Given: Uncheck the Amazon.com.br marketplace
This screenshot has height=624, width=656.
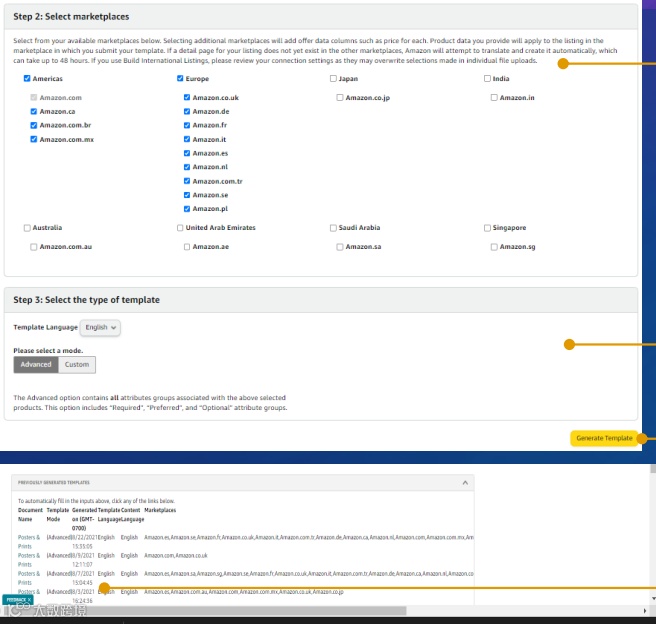Looking at the screenshot, I should (34, 125).
